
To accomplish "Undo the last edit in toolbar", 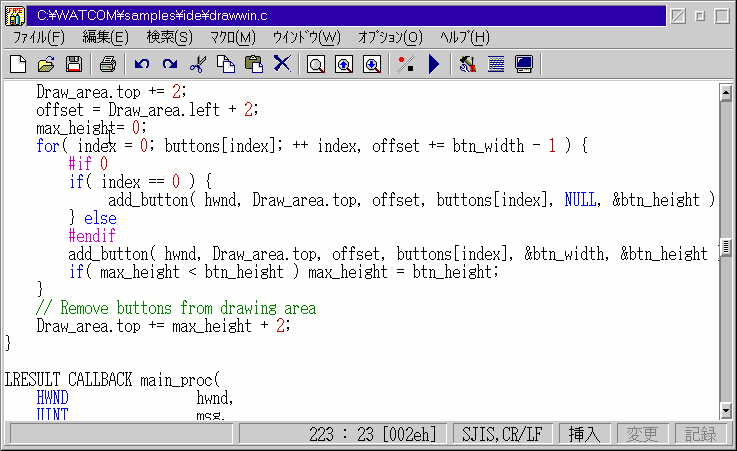I will (142, 65).
